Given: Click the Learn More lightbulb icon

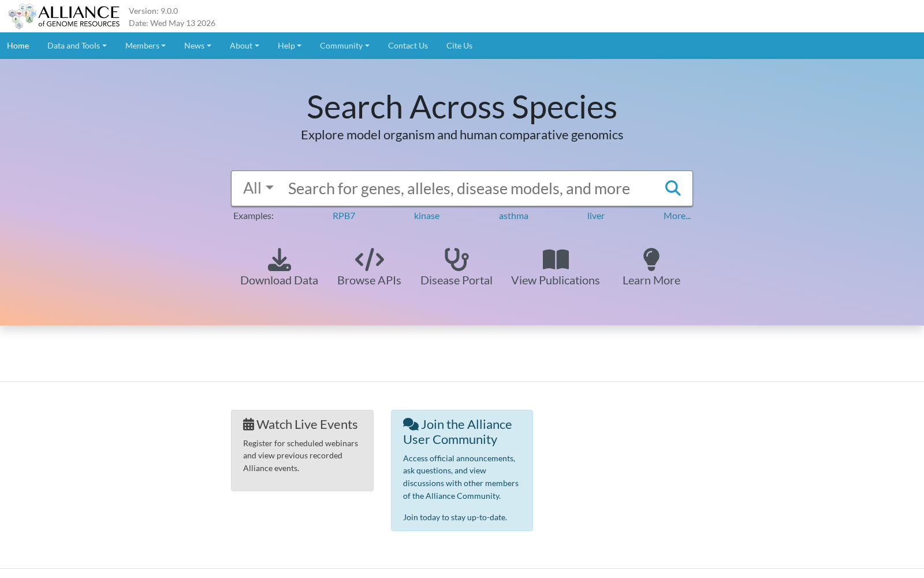Looking at the screenshot, I should click(x=651, y=260).
